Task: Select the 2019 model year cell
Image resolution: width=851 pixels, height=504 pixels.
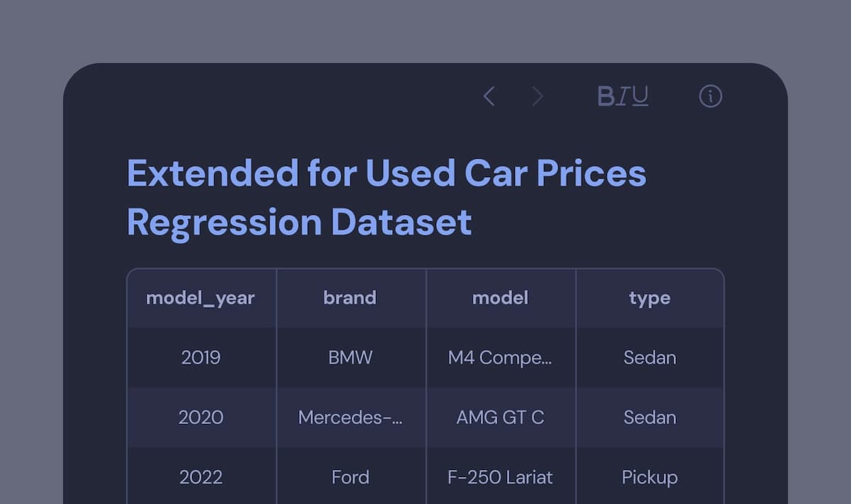Action: 201,357
